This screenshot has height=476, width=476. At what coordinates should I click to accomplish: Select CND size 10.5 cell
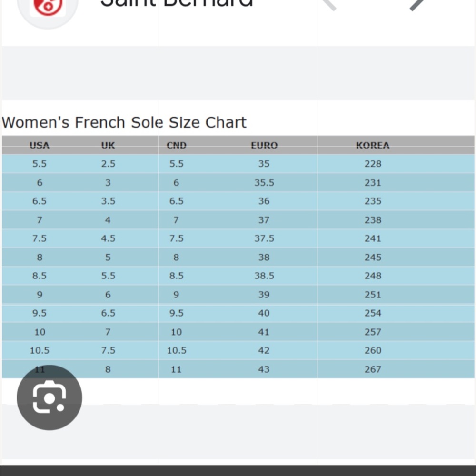tap(177, 350)
